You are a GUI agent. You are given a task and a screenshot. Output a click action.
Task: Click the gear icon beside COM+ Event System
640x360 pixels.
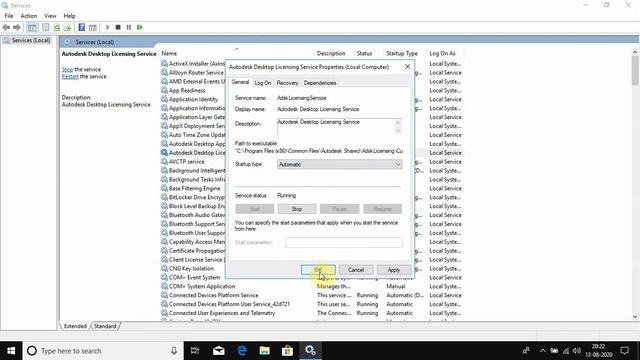(164, 277)
